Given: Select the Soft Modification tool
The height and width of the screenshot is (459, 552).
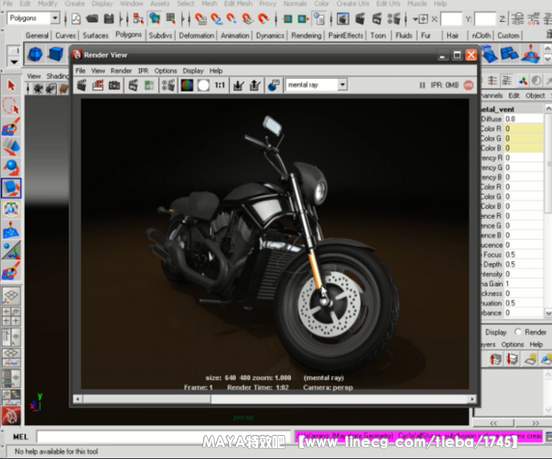Looking at the screenshot, I should 11,230.
